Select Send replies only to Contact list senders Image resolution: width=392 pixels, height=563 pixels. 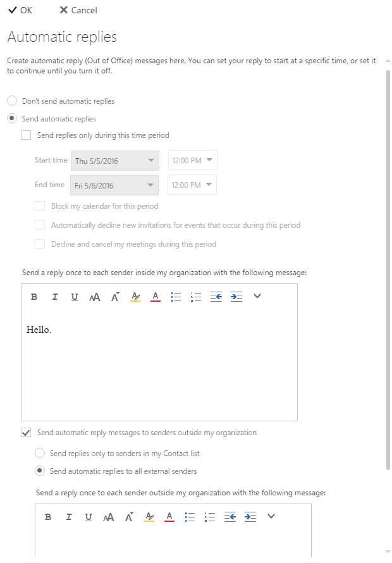(x=40, y=453)
